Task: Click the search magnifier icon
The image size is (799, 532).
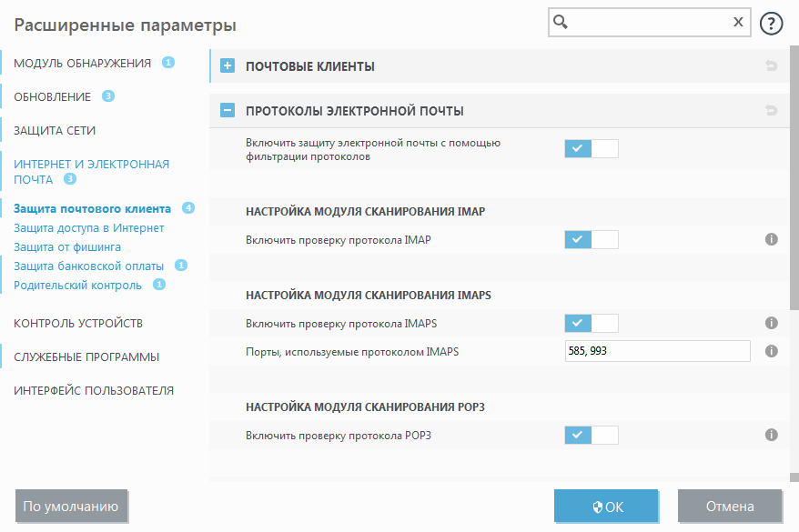Action: point(559,22)
